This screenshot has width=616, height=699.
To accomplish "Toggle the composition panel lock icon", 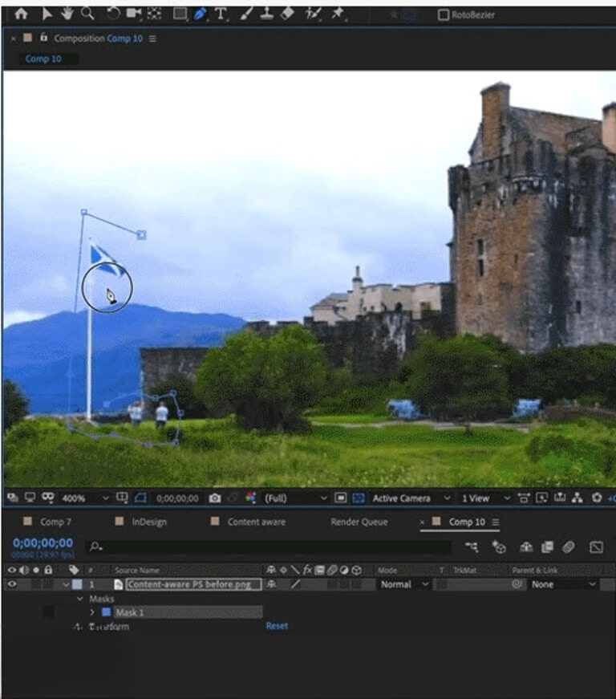I will pyautogui.click(x=43, y=38).
